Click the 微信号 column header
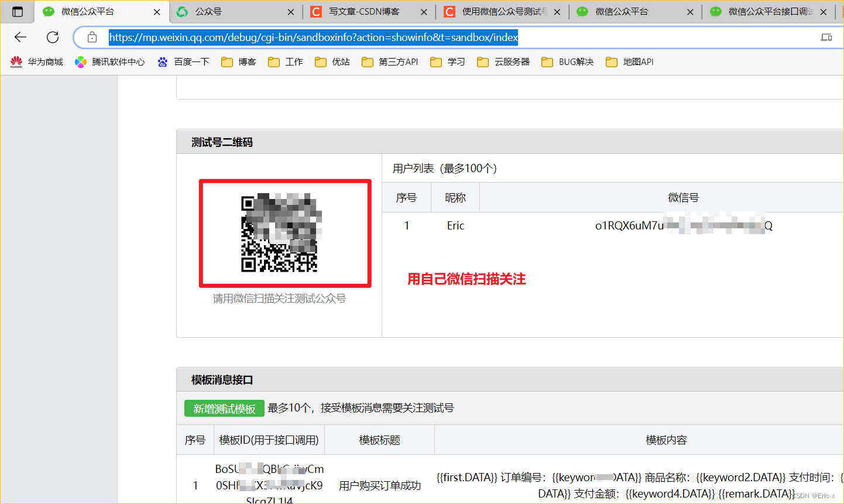844x504 pixels. click(x=684, y=198)
